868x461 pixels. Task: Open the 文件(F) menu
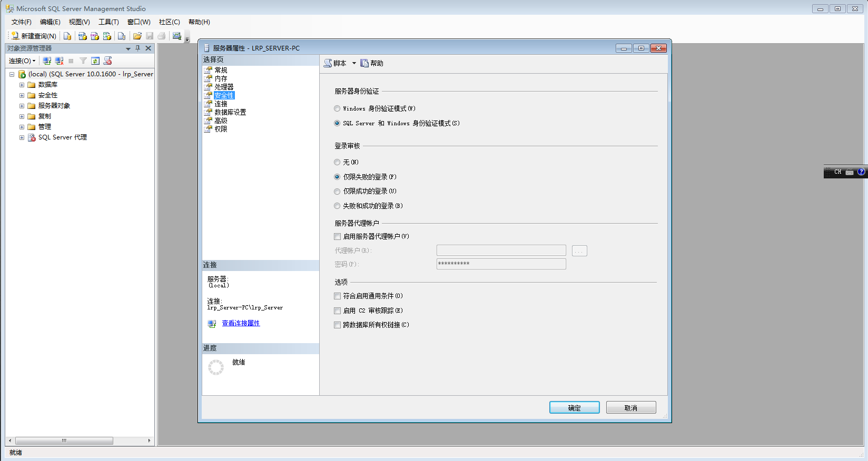pos(22,22)
